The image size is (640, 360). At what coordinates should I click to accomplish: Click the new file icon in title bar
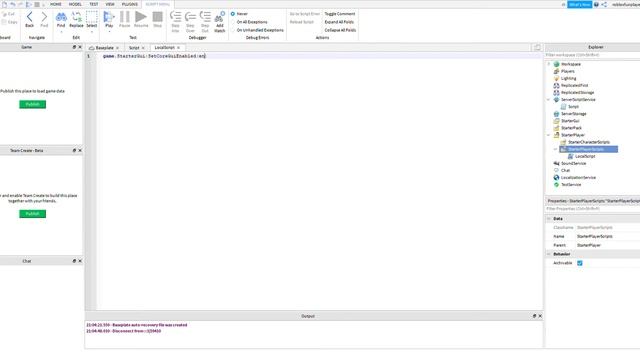tap(4, 4)
